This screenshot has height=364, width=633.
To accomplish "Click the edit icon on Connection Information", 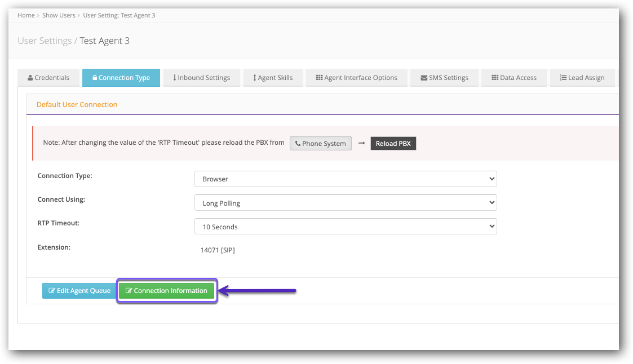I will pos(129,291).
